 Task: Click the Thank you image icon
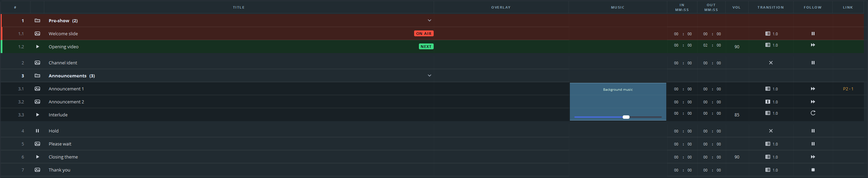point(37,170)
